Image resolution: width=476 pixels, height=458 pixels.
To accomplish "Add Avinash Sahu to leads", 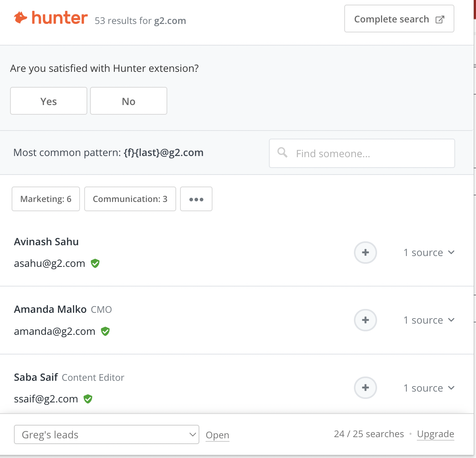I will (x=365, y=253).
